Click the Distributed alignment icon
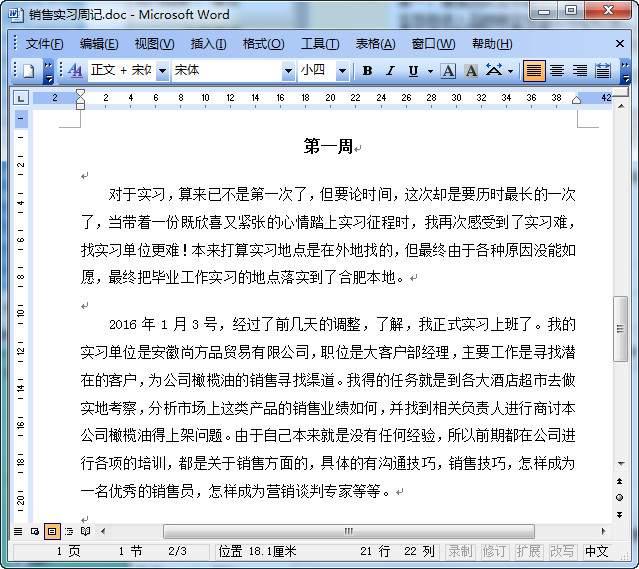 point(603,71)
